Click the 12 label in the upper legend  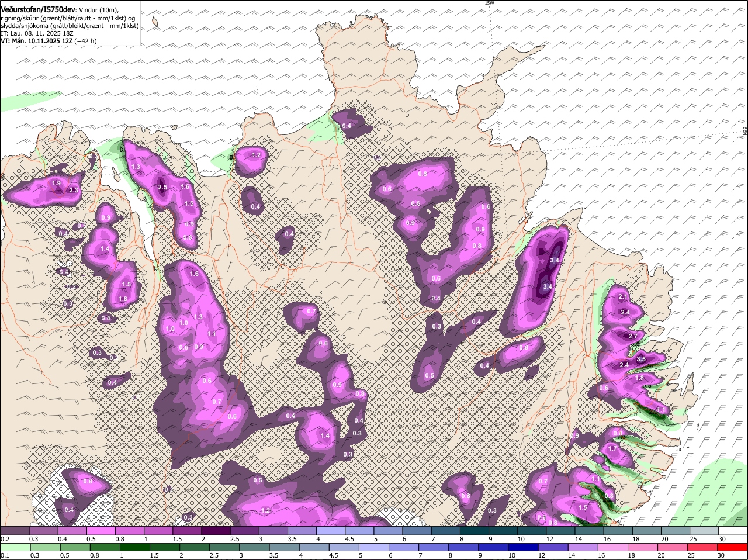pyautogui.click(x=550, y=538)
